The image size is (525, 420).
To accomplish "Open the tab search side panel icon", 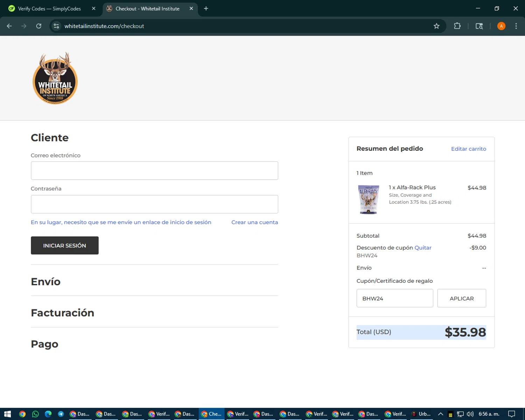I will (x=479, y=26).
